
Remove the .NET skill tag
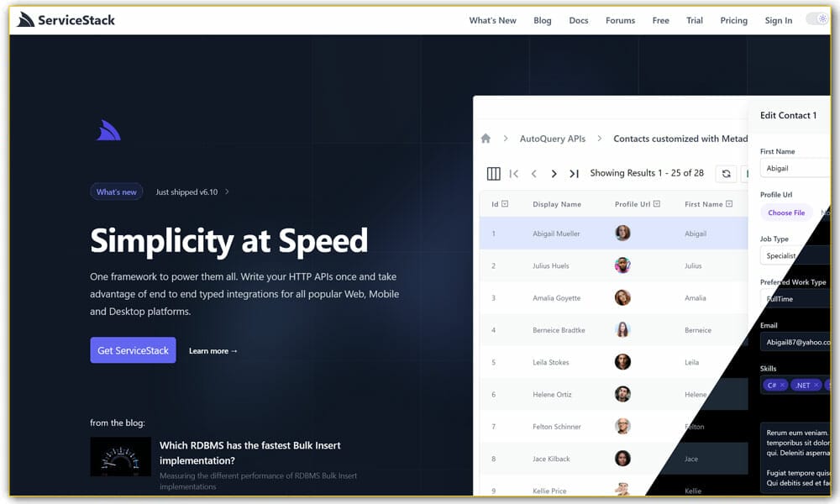[x=816, y=386]
